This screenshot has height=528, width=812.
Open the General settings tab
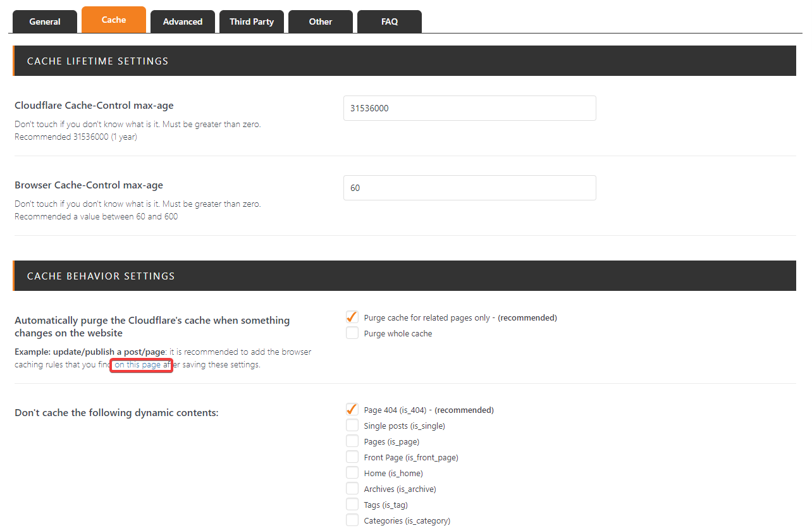click(x=45, y=21)
